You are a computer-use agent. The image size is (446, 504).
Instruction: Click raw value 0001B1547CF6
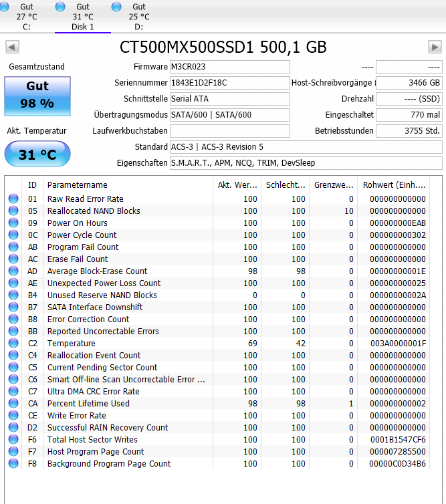398,439
